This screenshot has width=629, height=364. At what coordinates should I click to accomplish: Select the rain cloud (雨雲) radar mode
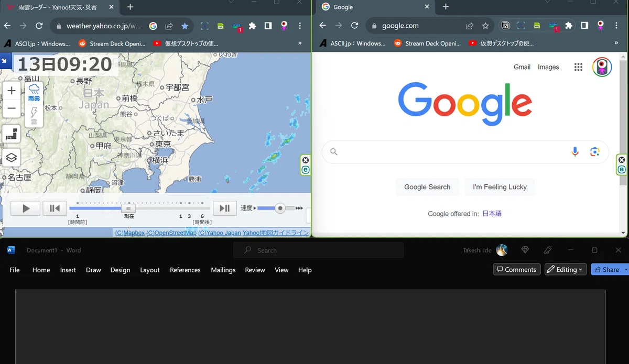coord(34,92)
